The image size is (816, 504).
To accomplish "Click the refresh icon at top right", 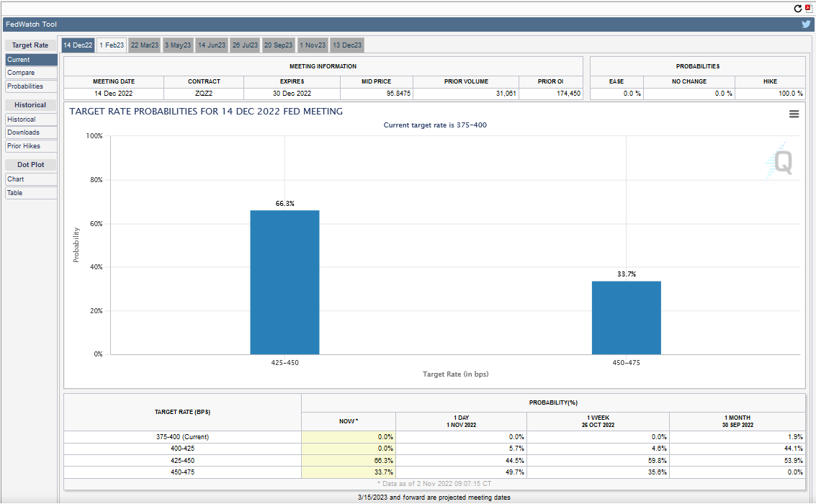I will 798,9.
